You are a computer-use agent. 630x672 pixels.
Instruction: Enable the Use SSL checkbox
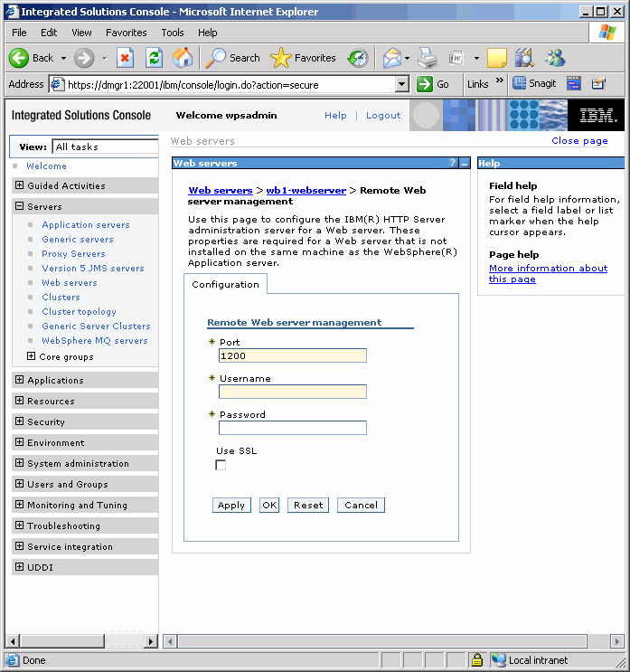[221, 465]
